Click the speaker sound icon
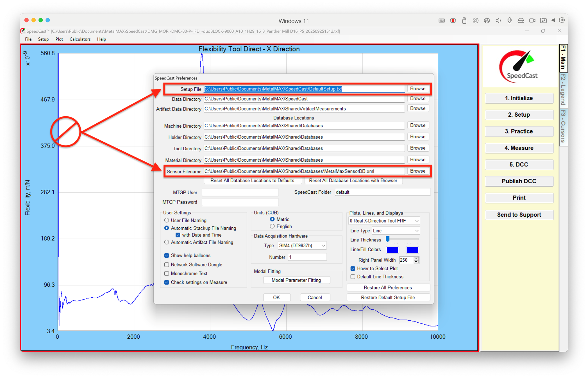Screen dimensions: 588x378 pos(498,21)
